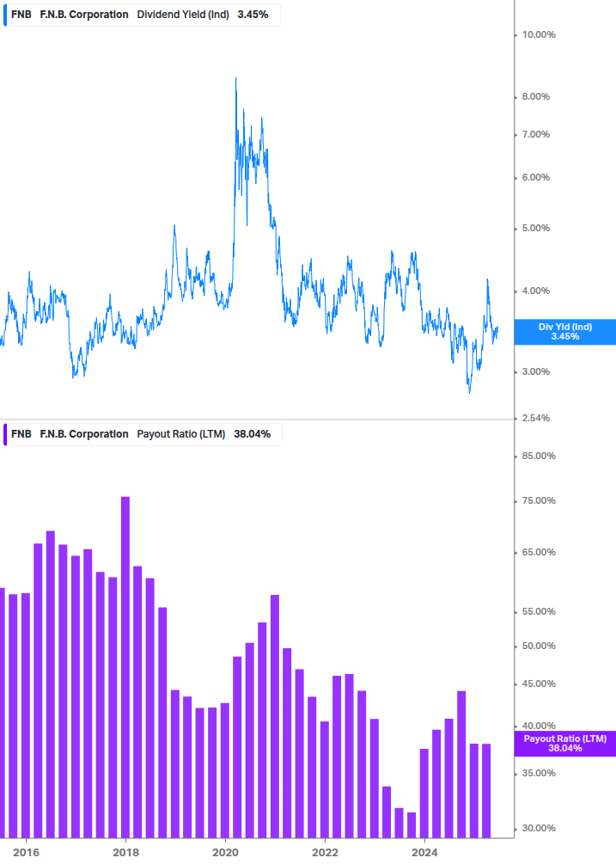The image size is (616, 864).
Task: Click the blue Div Yld (Ind) 3.45% tag
Action: pos(564,332)
